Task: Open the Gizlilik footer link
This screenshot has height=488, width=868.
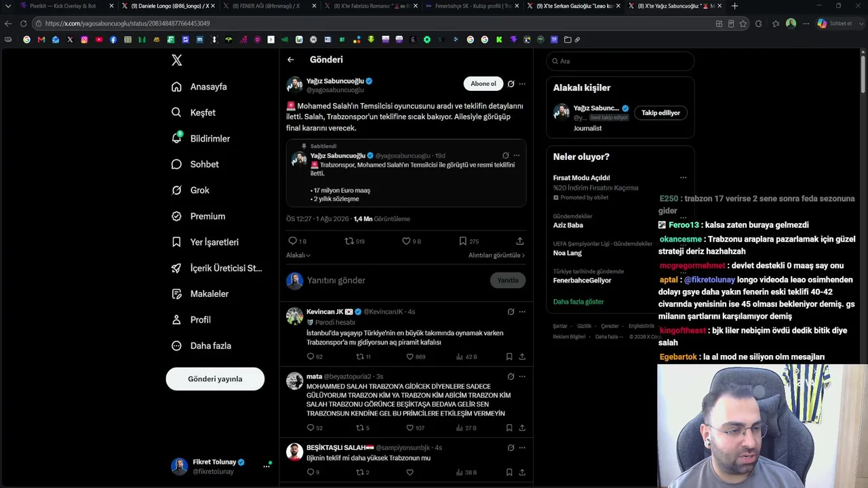Action: click(x=584, y=326)
